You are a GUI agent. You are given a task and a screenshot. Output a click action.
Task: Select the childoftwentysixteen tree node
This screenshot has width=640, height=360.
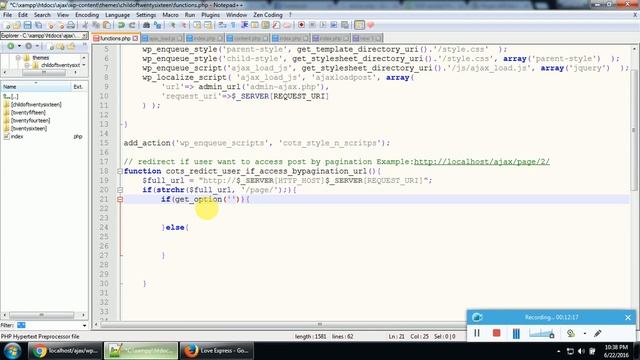point(60,65)
